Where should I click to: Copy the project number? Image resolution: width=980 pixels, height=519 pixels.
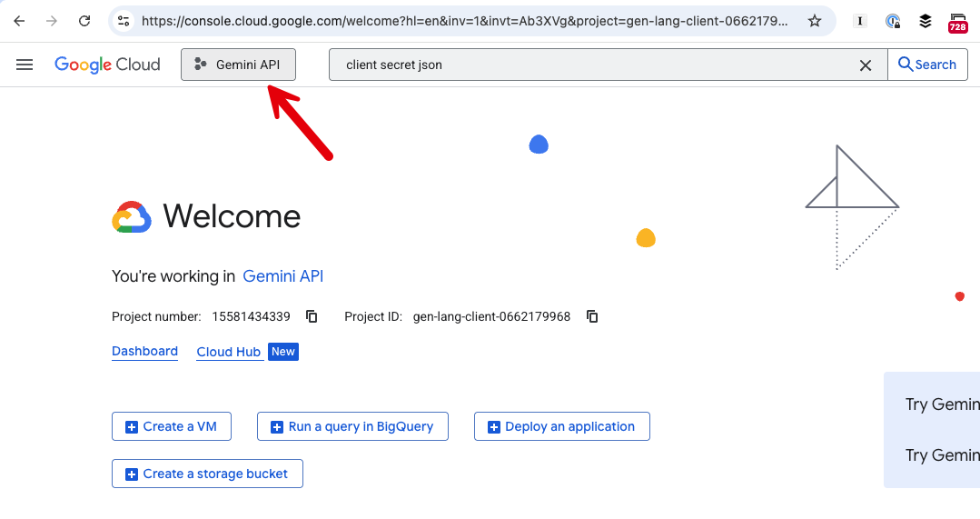[x=312, y=316]
